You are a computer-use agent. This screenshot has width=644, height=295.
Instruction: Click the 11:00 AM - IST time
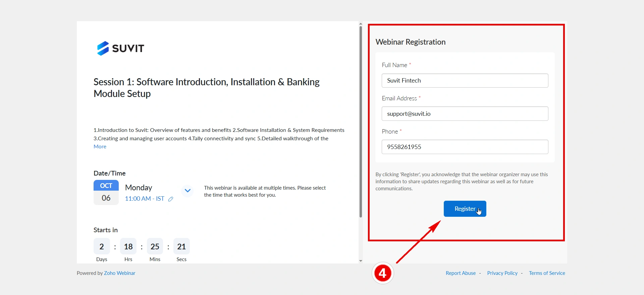(145, 199)
